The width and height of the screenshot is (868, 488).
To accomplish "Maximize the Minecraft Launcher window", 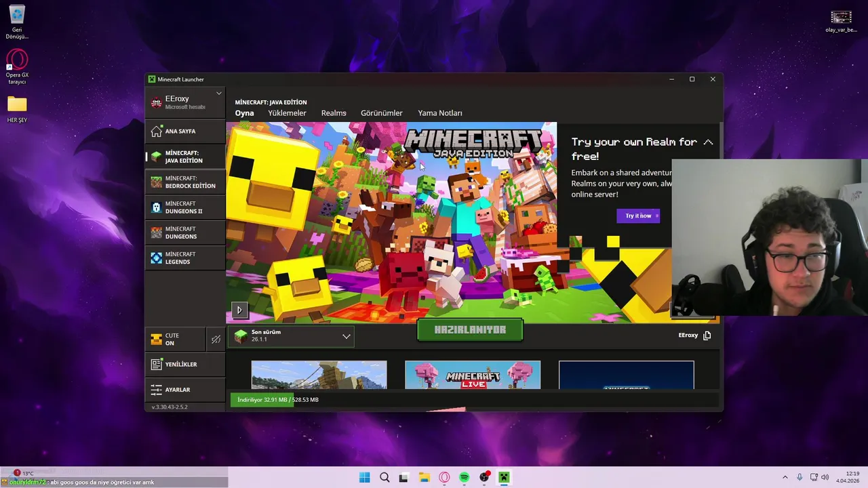I will click(692, 79).
